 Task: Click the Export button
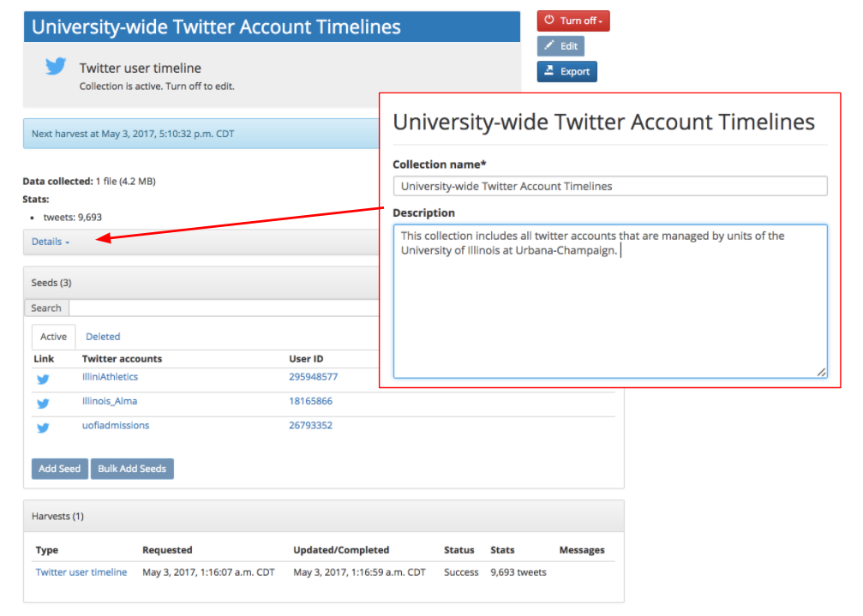click(566, 71)
